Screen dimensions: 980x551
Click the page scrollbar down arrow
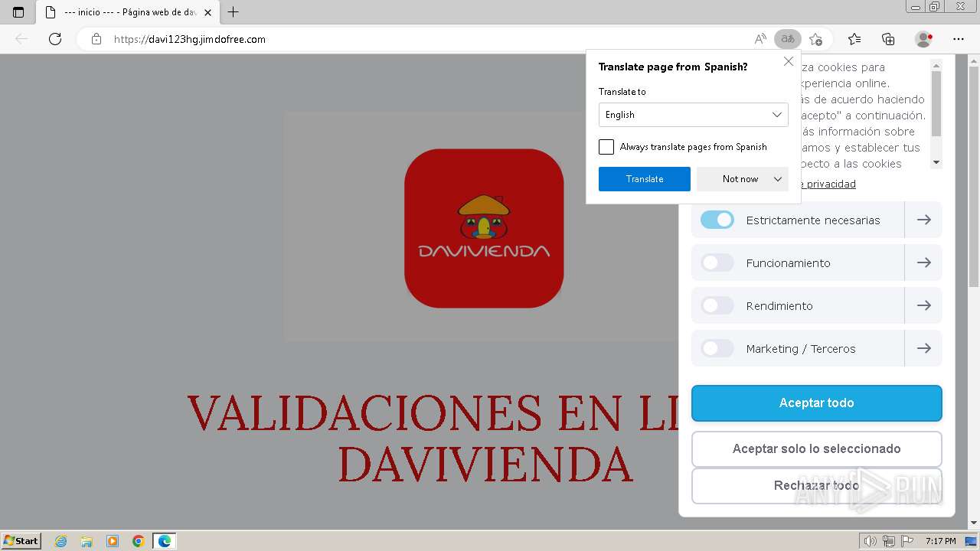tap(974, 523)
